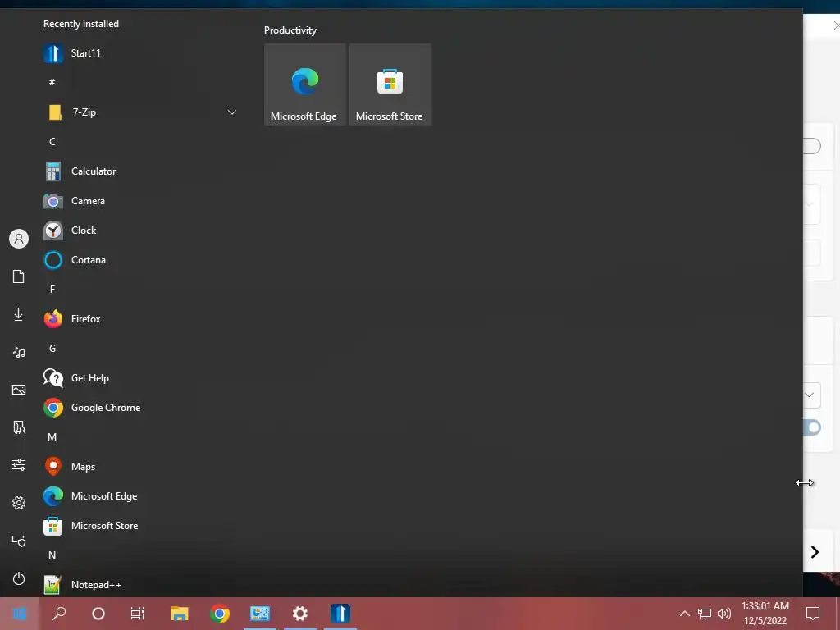Click the # letter header in app list
Screen dimensions: 840x630
click(x=52, y=83)
